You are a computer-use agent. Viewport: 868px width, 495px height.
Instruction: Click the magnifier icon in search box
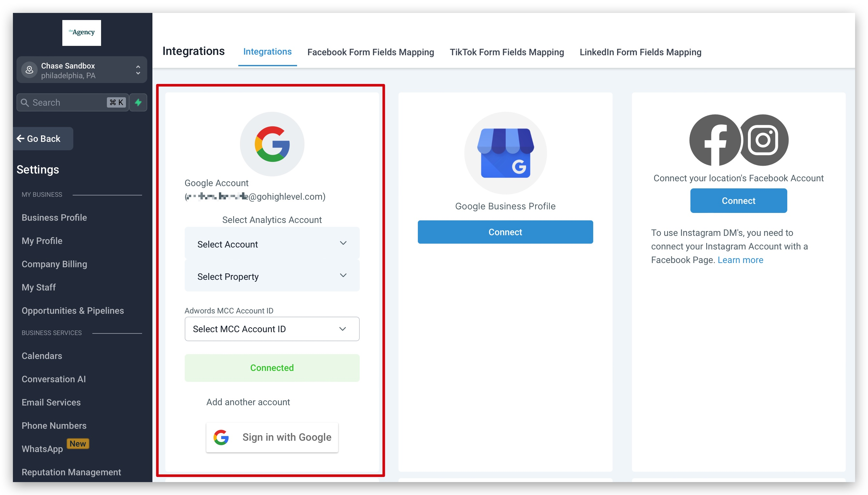click(25, 102)
